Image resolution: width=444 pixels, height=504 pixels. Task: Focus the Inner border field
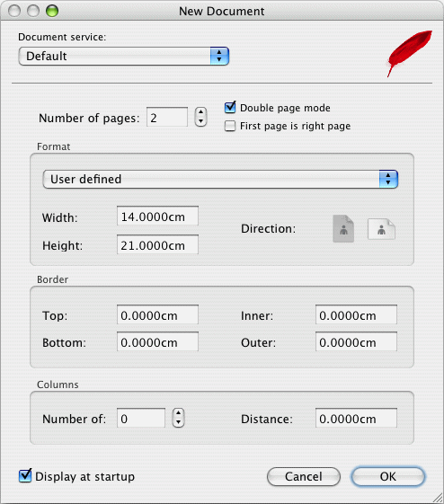click(356, 314)
